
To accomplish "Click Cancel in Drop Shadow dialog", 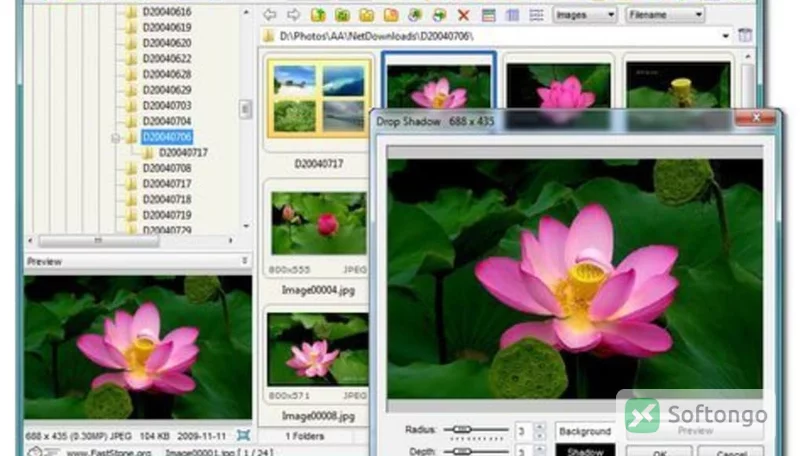I will [x=731, y=451].
